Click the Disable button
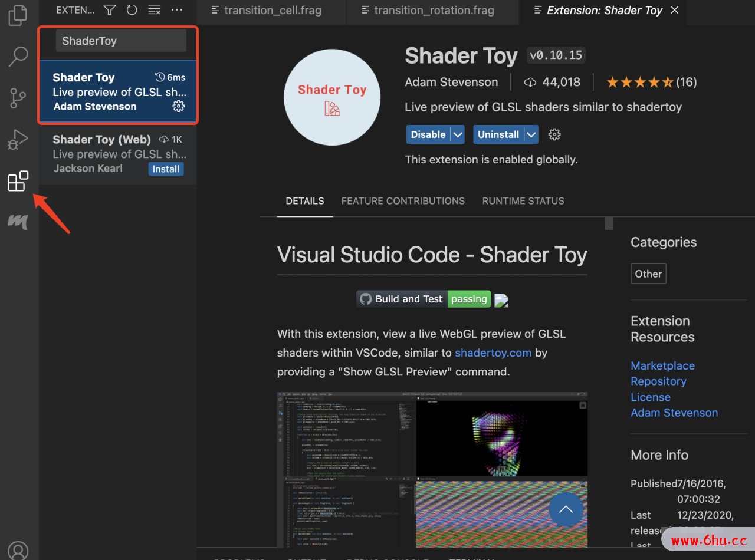 [x=428, y=134]
